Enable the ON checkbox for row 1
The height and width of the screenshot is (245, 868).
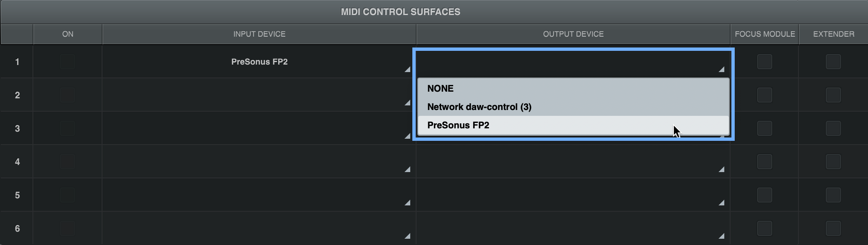(67, 61)
